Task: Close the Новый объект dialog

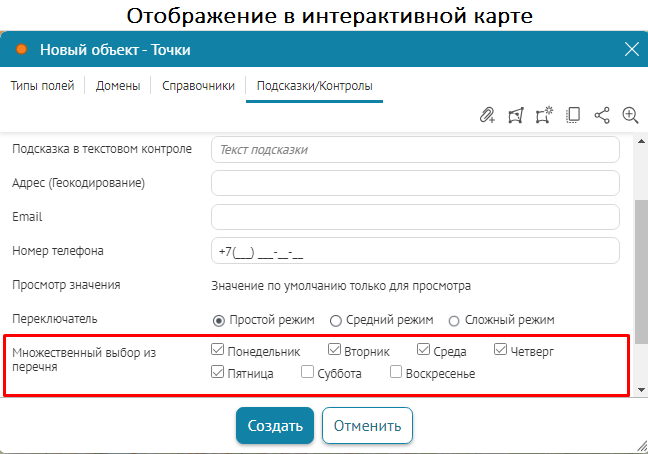Action: 631,49
